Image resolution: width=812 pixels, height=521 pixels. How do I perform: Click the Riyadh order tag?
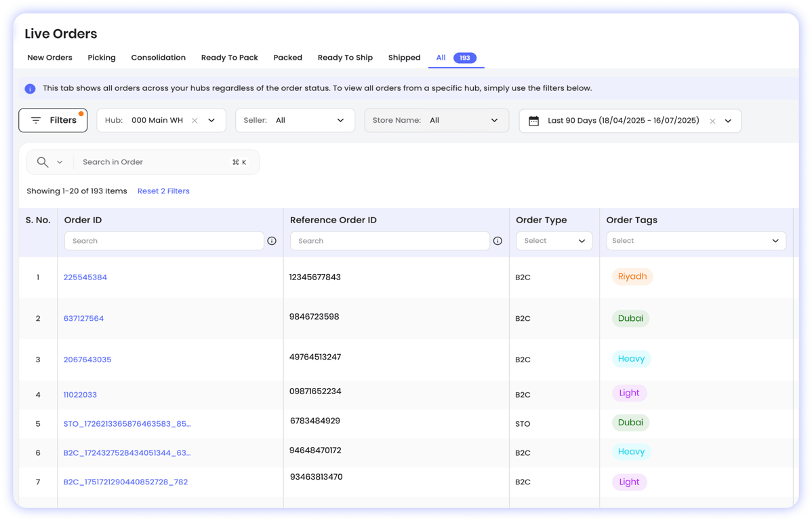tap(632, 277)
